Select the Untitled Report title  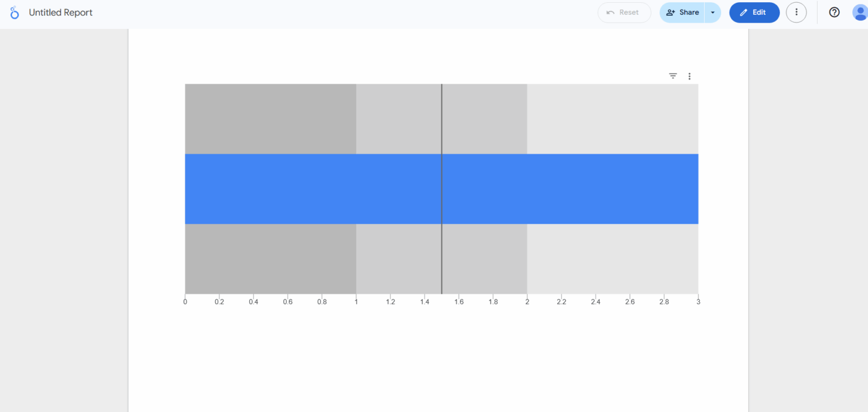60,12
